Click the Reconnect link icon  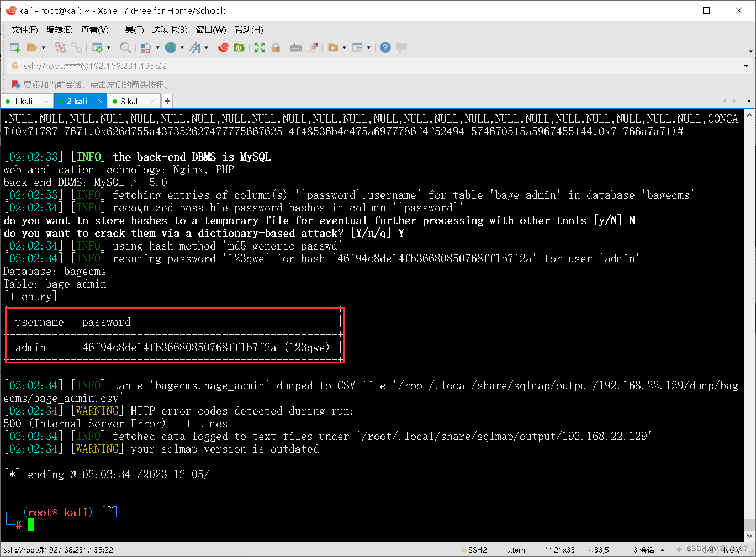point(76,47)
